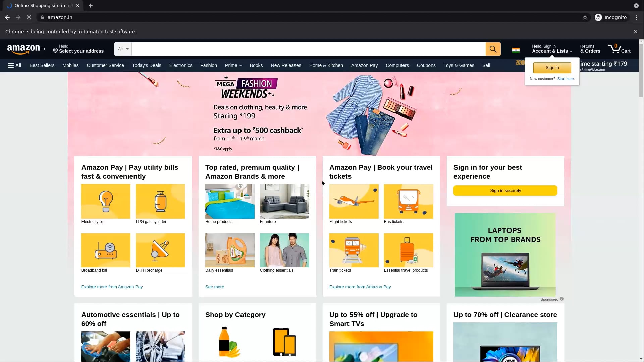Click the Sponsored info icon
644x362 pixels.
tap(561, 299)
